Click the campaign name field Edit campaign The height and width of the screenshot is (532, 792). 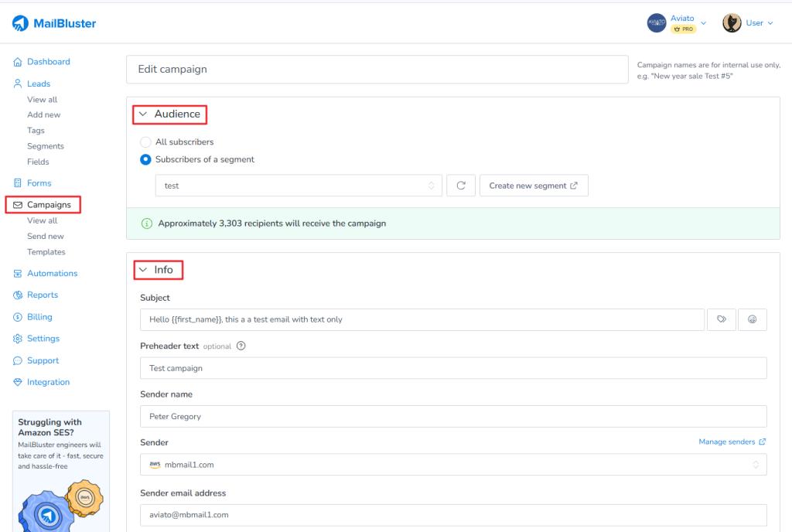click(x=377, y=69)
